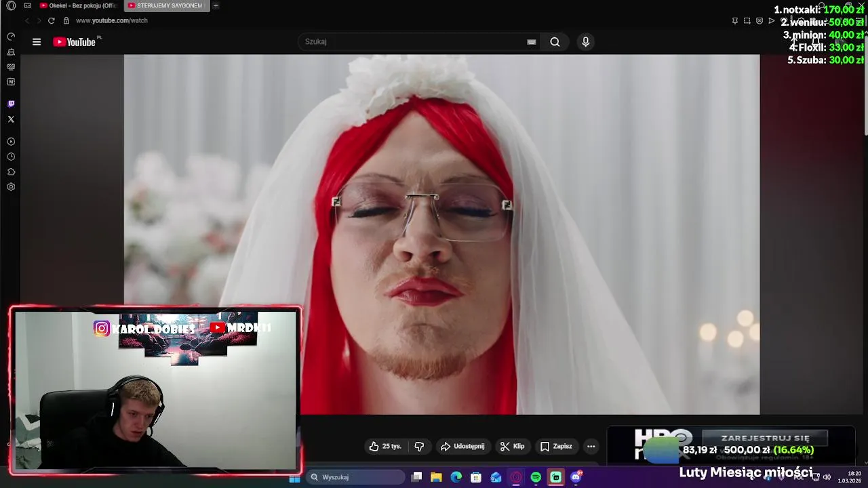Dislike the video with thumbs down

(x=419, y=447)
